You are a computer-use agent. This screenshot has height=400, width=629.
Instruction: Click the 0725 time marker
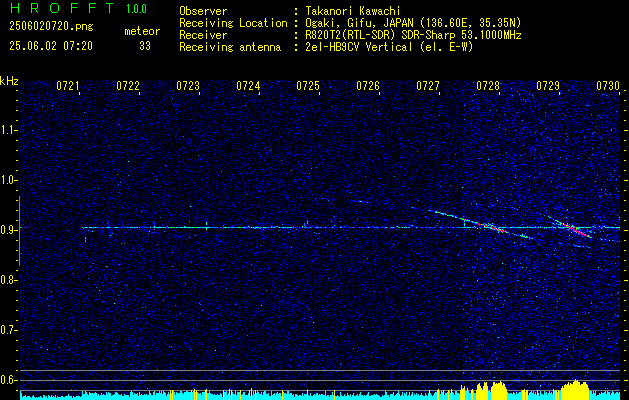pos(308,86)
